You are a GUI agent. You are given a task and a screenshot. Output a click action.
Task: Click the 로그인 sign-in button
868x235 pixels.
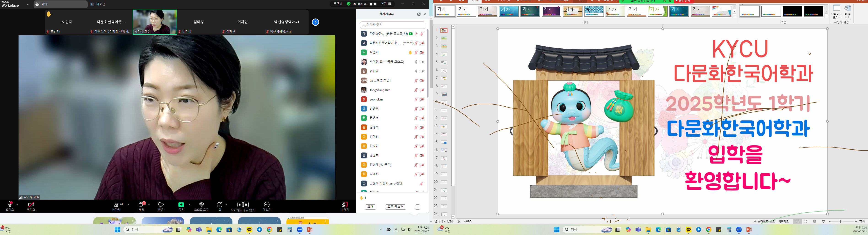(338, 4)
